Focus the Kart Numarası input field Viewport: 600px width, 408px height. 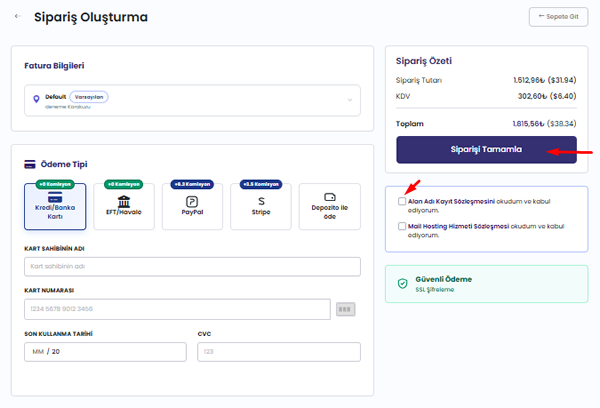coord(177,309)
